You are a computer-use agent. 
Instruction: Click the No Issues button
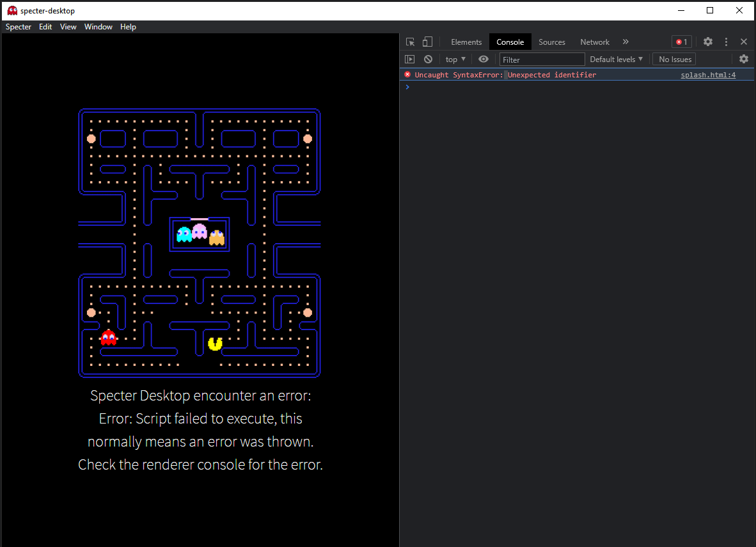tap(675, 59)
